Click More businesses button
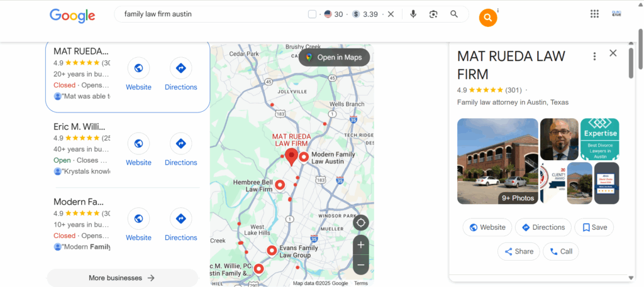Screen dimensions: 644x287 coord(123,278)
